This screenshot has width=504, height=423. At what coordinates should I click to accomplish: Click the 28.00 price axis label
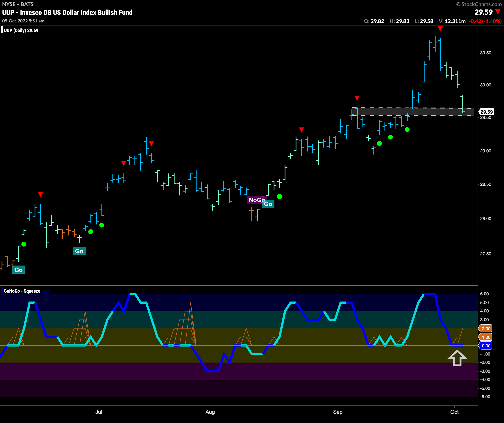point(486,219)
